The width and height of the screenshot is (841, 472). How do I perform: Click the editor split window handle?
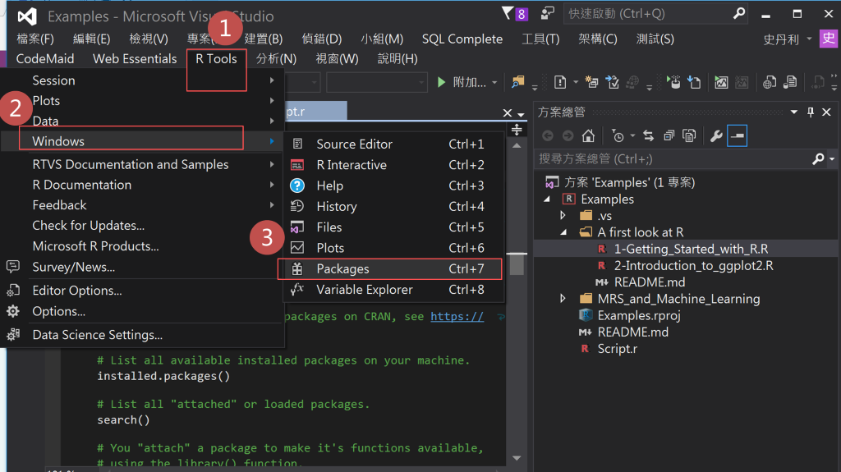coord(517,129)
